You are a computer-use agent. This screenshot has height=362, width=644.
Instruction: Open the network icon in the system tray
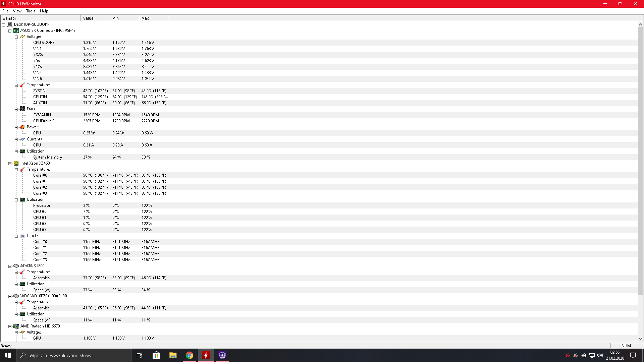(592, 355)
